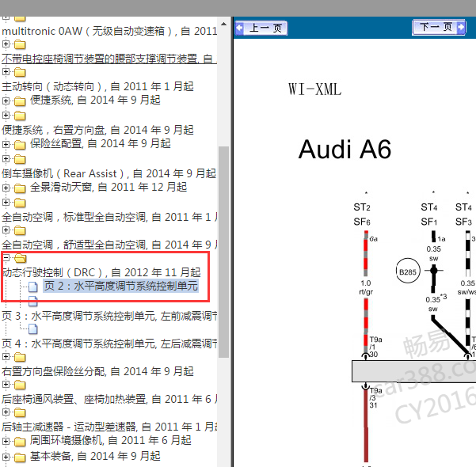The width and height of the screenshot is (476, 467).
Task: Click scroll-up arrow of tree panel
Action: 223,24
